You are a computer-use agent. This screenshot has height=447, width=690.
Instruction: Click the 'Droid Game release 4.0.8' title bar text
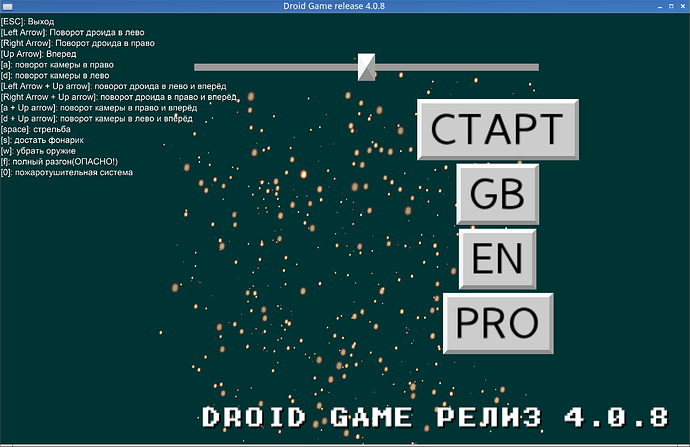pos(344,7)
